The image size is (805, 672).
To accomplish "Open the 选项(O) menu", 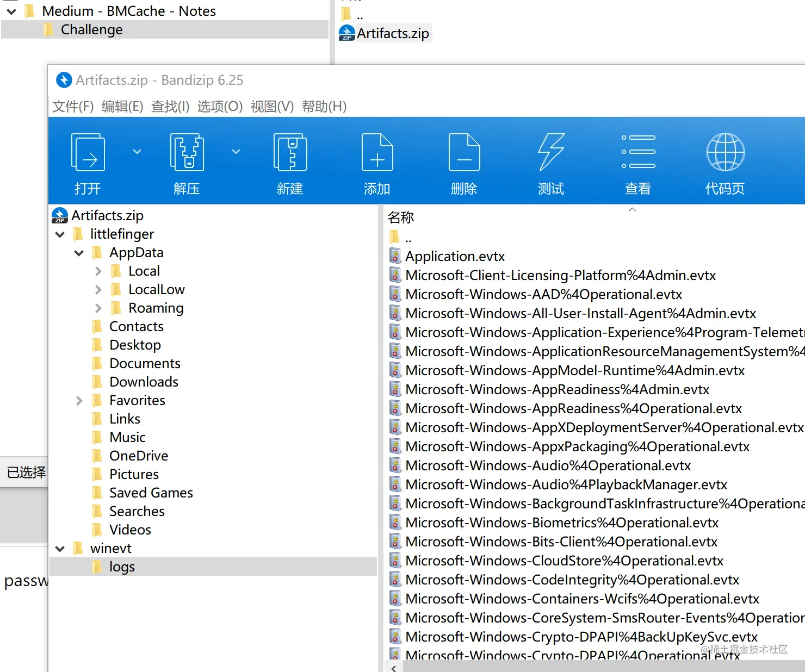I will 220,106.
